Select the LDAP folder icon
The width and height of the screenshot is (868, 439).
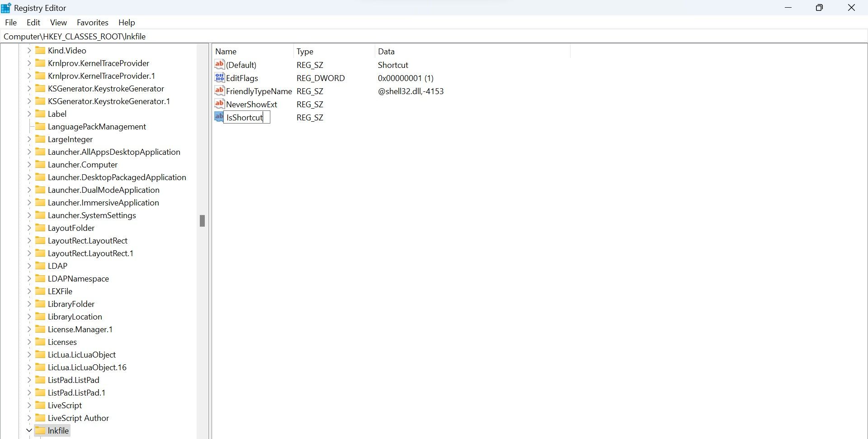40,266
